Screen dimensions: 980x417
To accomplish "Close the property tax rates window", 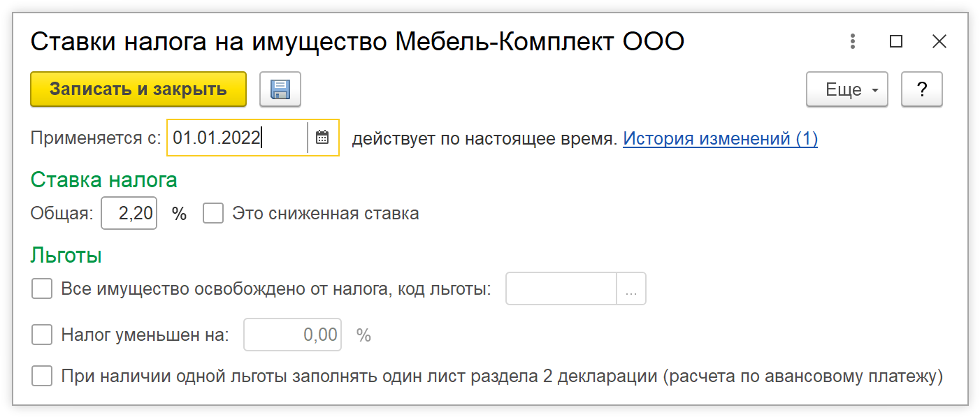I will pyautogui.click(x=939, y=42).
